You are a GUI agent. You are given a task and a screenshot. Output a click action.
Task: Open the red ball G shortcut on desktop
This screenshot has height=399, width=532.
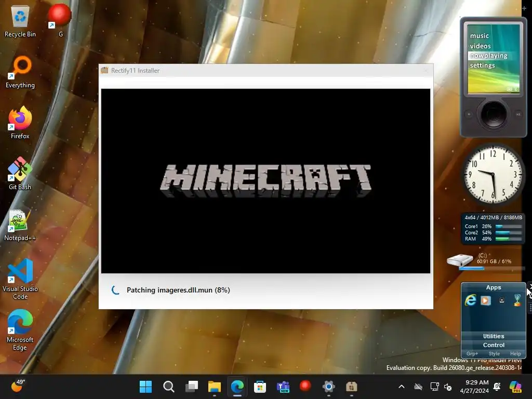(60, 20)
